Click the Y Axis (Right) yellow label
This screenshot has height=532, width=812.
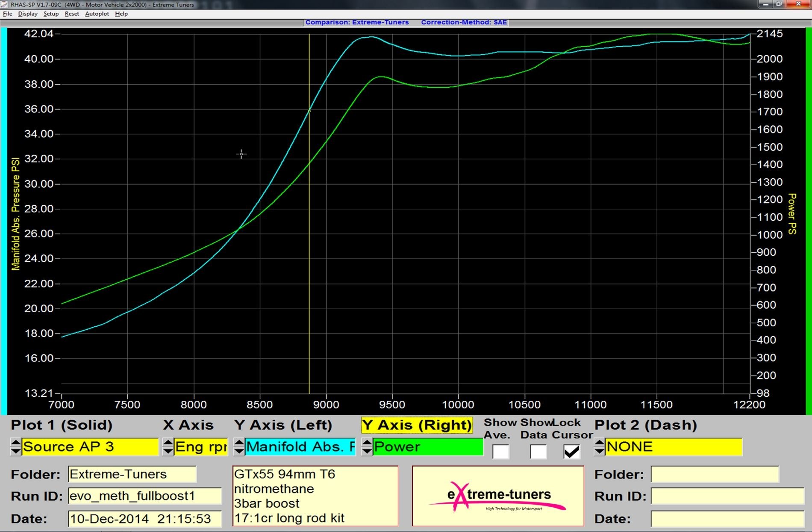(x=417, y=425)
